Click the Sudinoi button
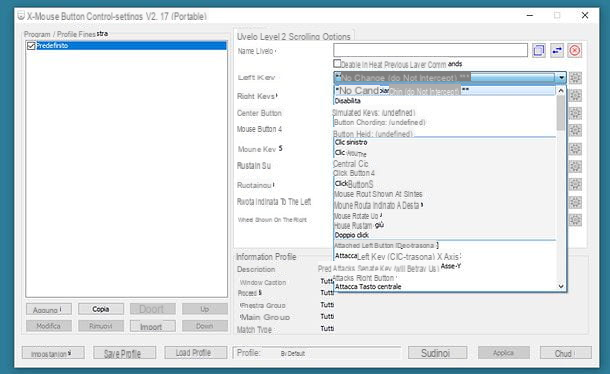The image size is (610, 374). pyautogui.click(x=437, y=353)
